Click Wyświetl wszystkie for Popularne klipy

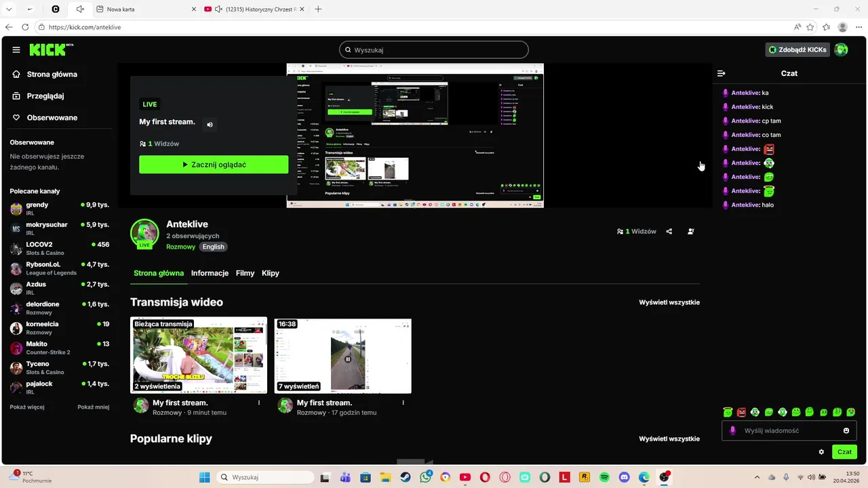669,439
